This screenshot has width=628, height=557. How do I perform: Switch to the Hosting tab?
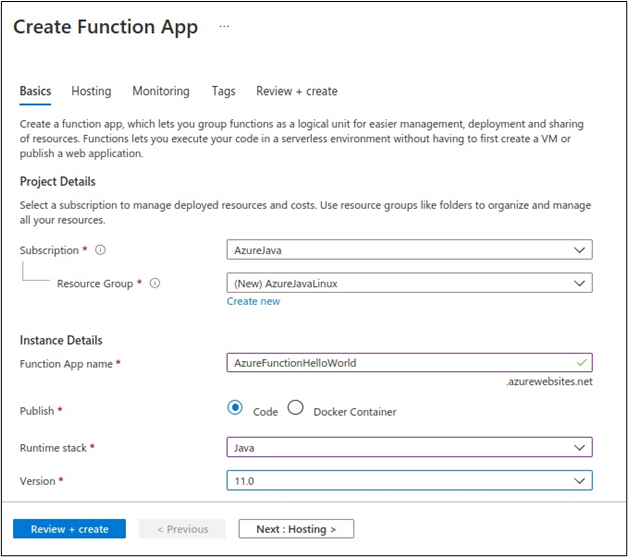pyautogui.click(x=91, y=91)
